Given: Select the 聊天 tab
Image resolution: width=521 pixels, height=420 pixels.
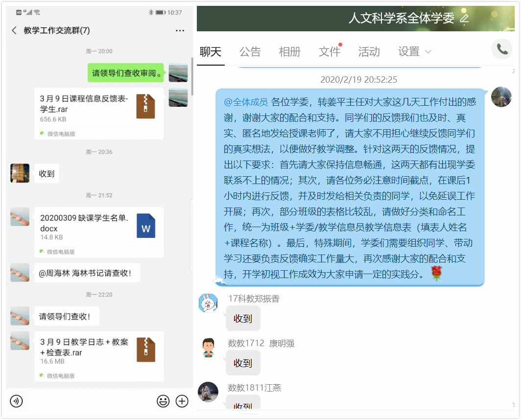Looking at the screenshot, I should 211,52.
